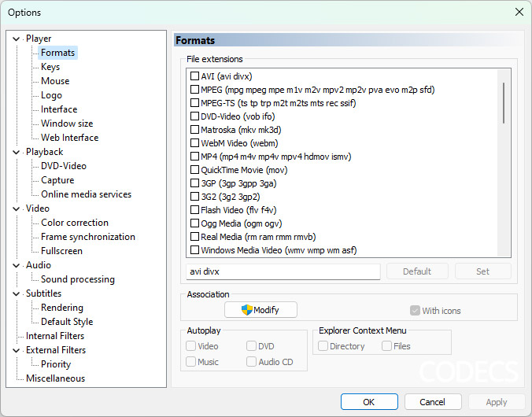Collapse the Subtitles tree branch
The image size is (532, 417).
(x=16, y=293)
